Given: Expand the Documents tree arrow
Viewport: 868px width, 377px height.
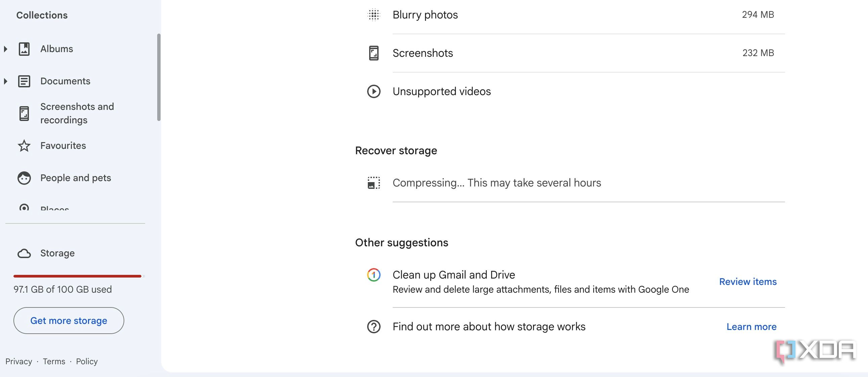Looking at the screenshot, I should (x=6, y=81).
